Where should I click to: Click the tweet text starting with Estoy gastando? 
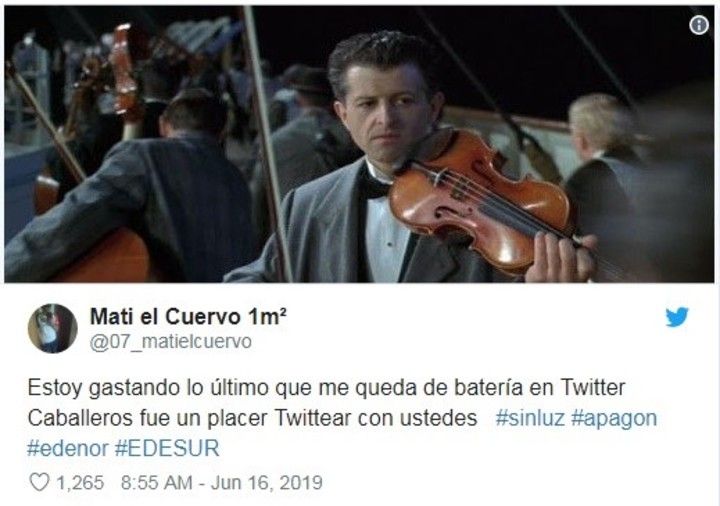pyautogui.click(x=326, y=388)
